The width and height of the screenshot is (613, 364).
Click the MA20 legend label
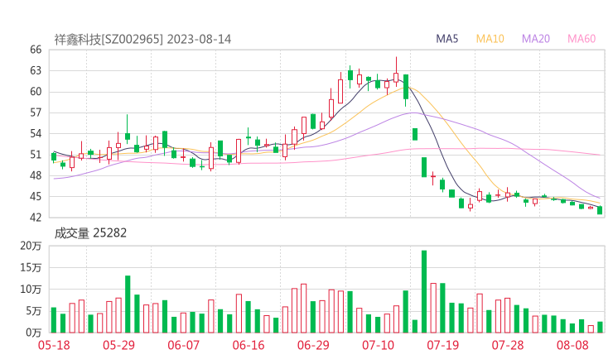coord(536,39)
